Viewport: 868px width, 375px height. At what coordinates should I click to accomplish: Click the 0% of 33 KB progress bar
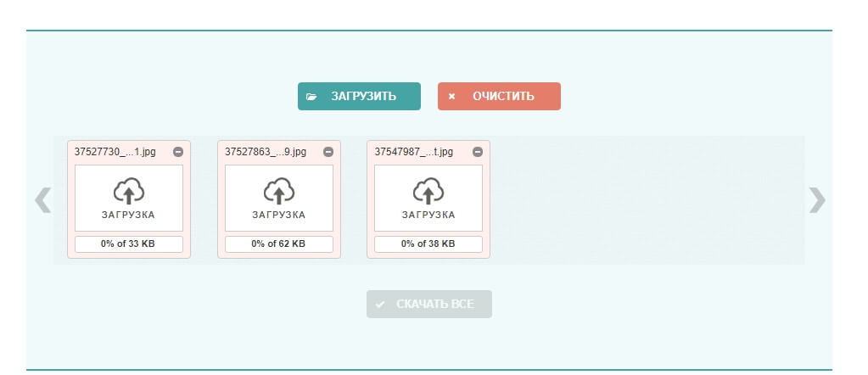[x=129, y=244]
